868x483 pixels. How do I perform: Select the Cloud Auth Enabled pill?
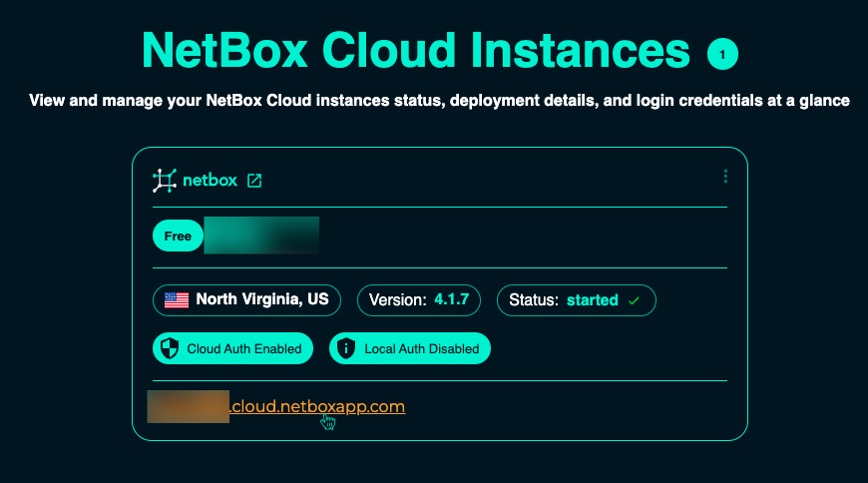pos(233,348)
